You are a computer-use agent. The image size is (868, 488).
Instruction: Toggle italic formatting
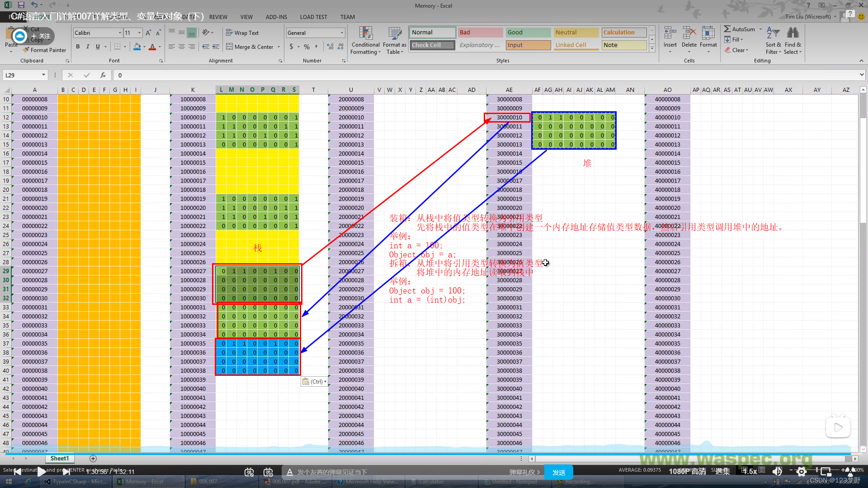pos(88,47)
